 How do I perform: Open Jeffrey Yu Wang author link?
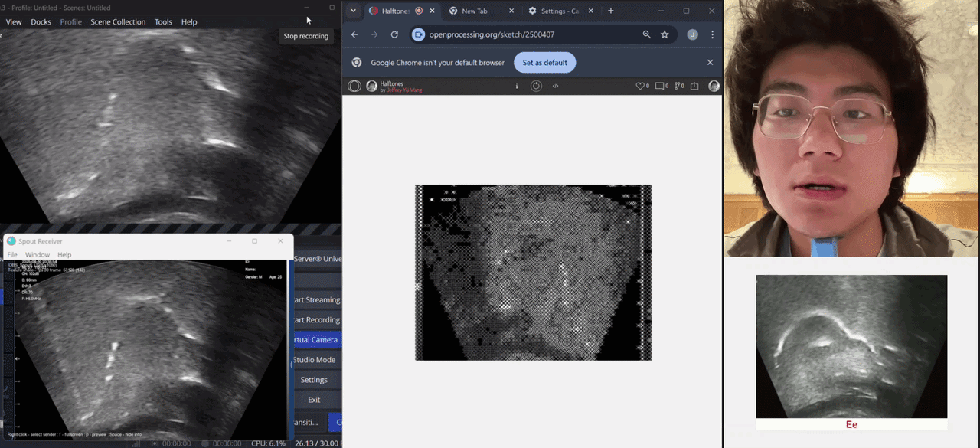[x=404, y=90]
